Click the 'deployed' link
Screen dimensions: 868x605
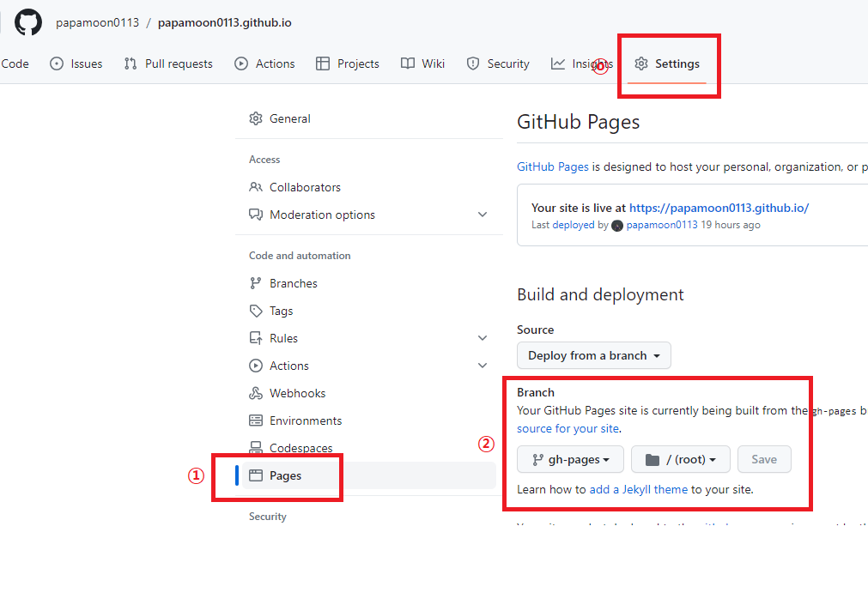click(573, 225)
